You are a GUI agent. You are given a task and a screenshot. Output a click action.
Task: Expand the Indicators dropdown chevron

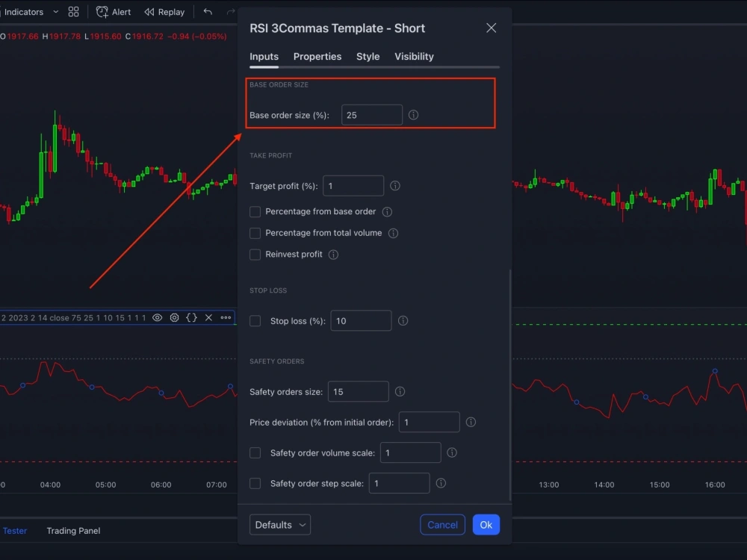point(56,12)
